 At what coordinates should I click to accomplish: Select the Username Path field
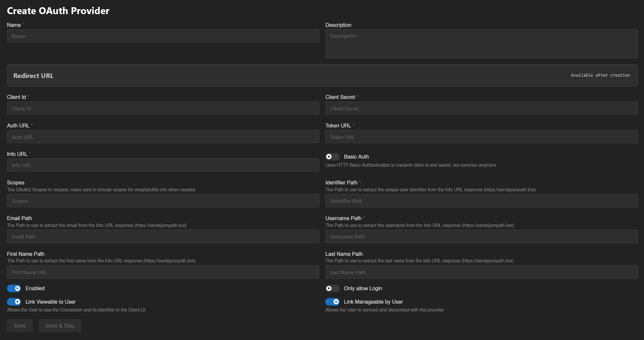coord(482,236)
